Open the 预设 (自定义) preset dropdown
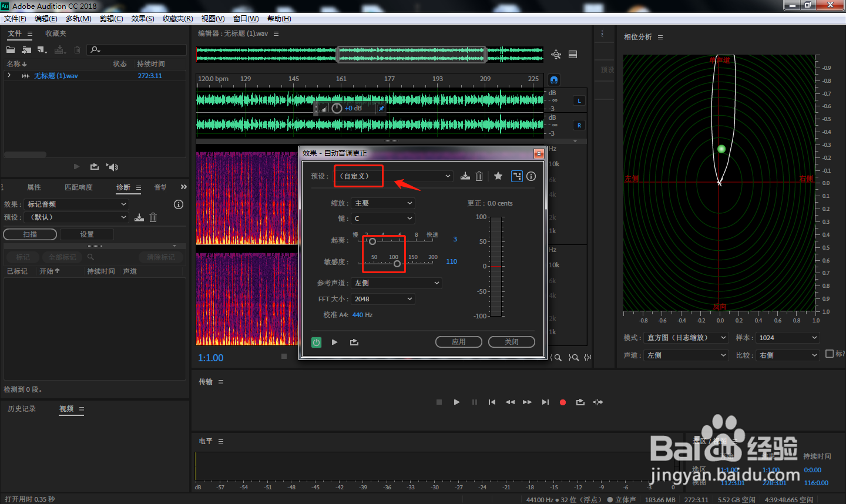This screenshot has width=846, height=504. coord(394,176)
